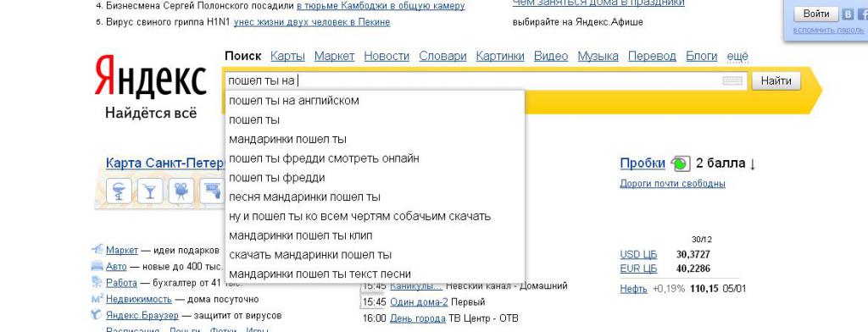Viewport: 868px width, 332px height.
Task: Click the Найти search button
Action: 776,80
